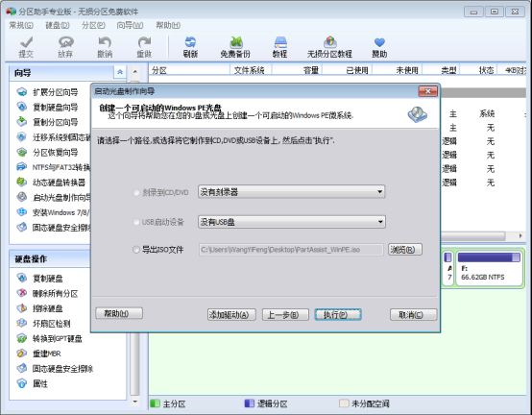Click the ISO file path input field

coord(291,250)
